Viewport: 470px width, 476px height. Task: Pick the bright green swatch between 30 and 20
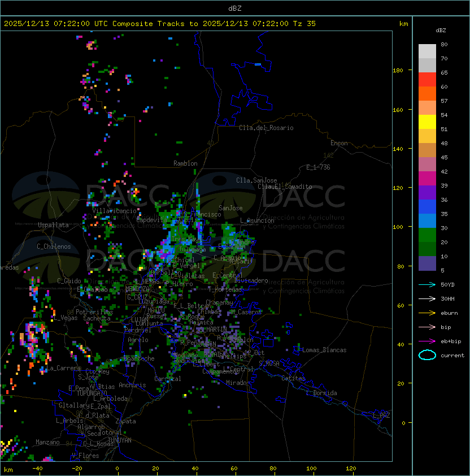pos(427,235)
